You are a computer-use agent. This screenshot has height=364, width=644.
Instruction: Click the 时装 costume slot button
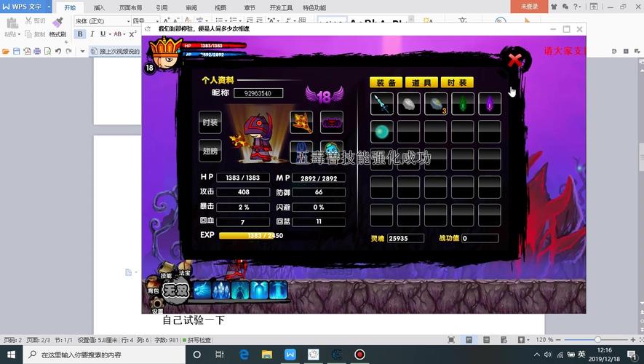(210, 122)
